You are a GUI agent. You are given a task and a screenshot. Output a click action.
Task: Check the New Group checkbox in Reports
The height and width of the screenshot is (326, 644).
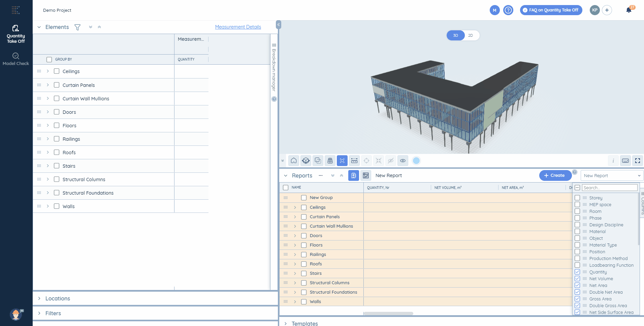coord(304,198)
